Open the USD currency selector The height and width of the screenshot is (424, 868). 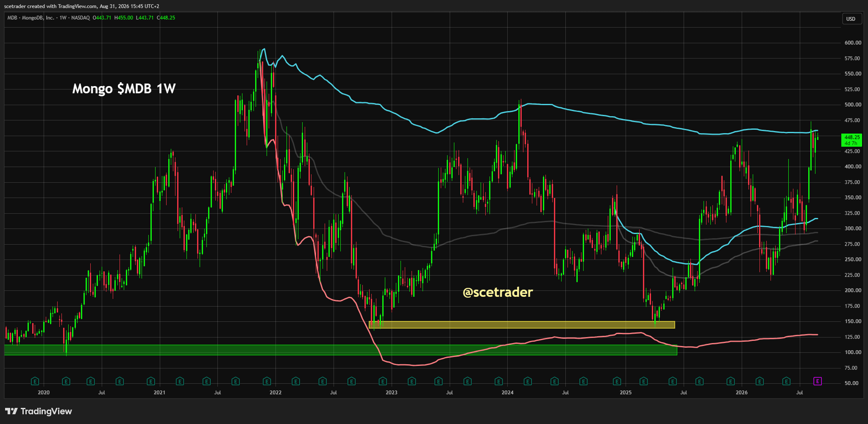(851, 19)
